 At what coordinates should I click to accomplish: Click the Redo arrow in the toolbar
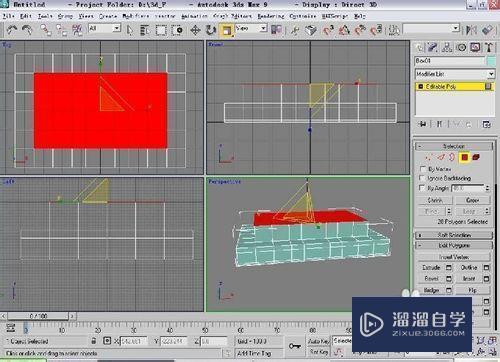pyautogui.click(x=27, y=30)
